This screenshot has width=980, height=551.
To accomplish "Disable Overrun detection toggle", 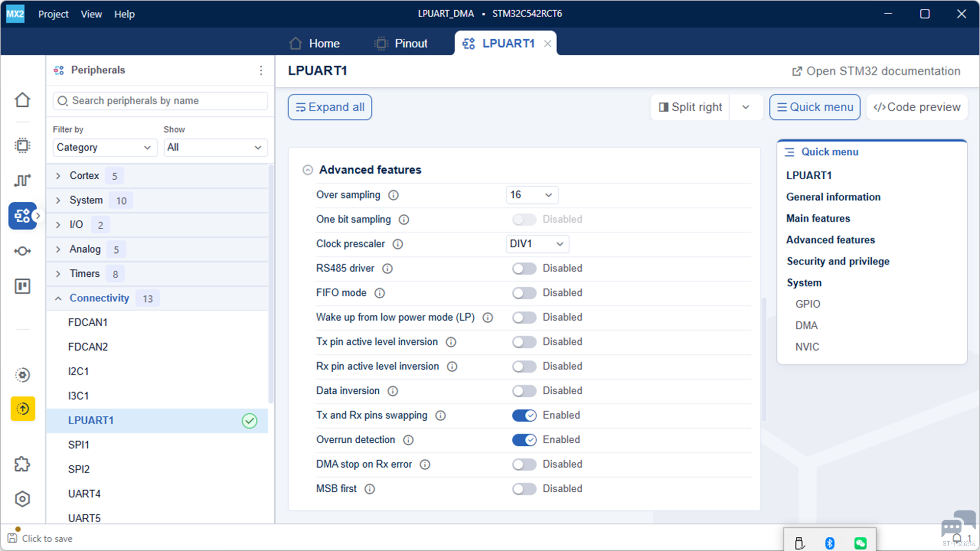I will point(524,440).
